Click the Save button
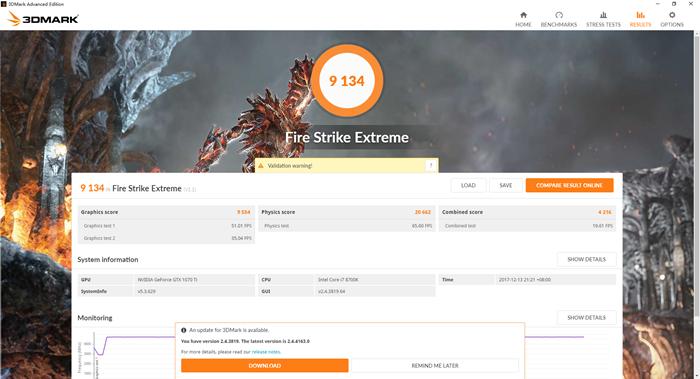Image resolution: width=700 pixels, height=379 pixels. pyautogui.click(x=506, y=185)
